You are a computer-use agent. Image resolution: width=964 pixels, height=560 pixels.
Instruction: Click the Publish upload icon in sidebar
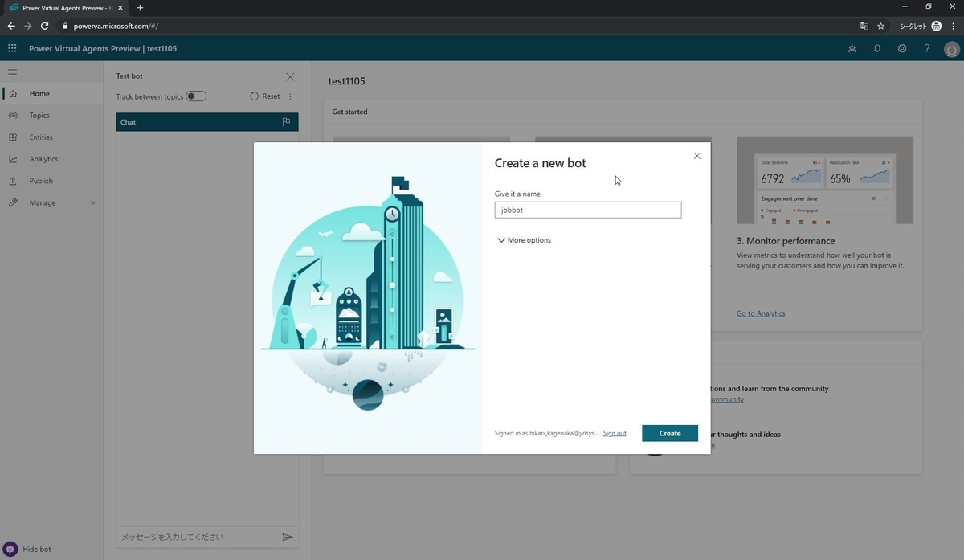pos(12,181)
